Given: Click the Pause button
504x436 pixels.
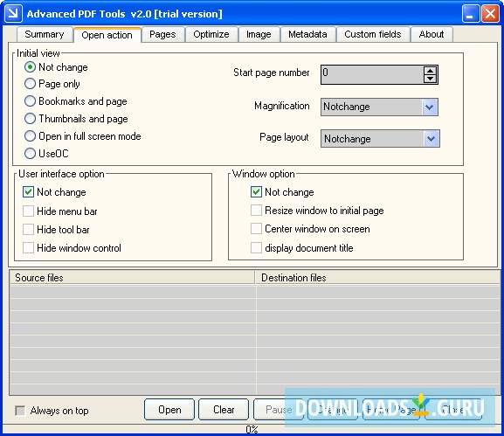Looking at the screenshot, I should coord(279,410).
